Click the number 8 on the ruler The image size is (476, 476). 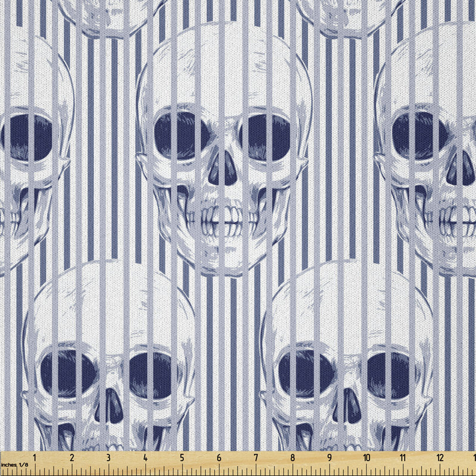[292, 458]
